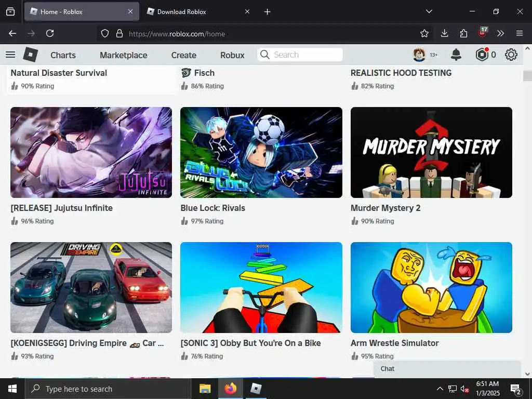Image resolution: width=532 pixels, height=399 pixels.
Task: Click the Arm Wrestle Simulator title
Action: [x=395, y=343]
